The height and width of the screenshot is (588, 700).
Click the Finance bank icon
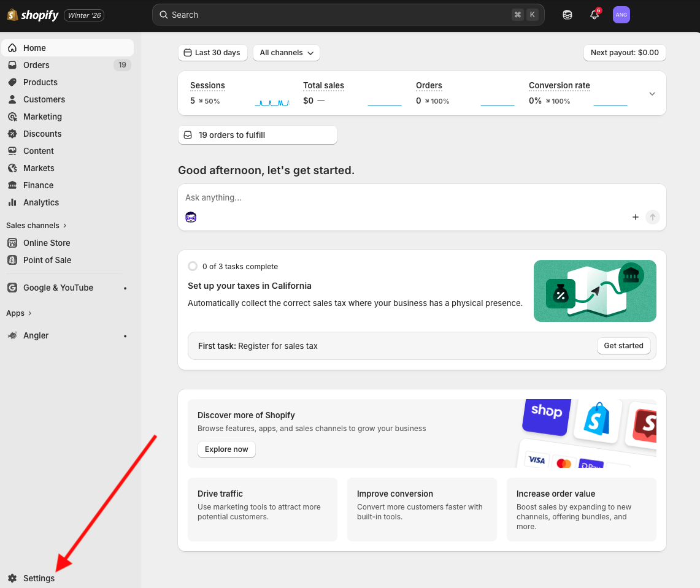(x=12, y=185)
